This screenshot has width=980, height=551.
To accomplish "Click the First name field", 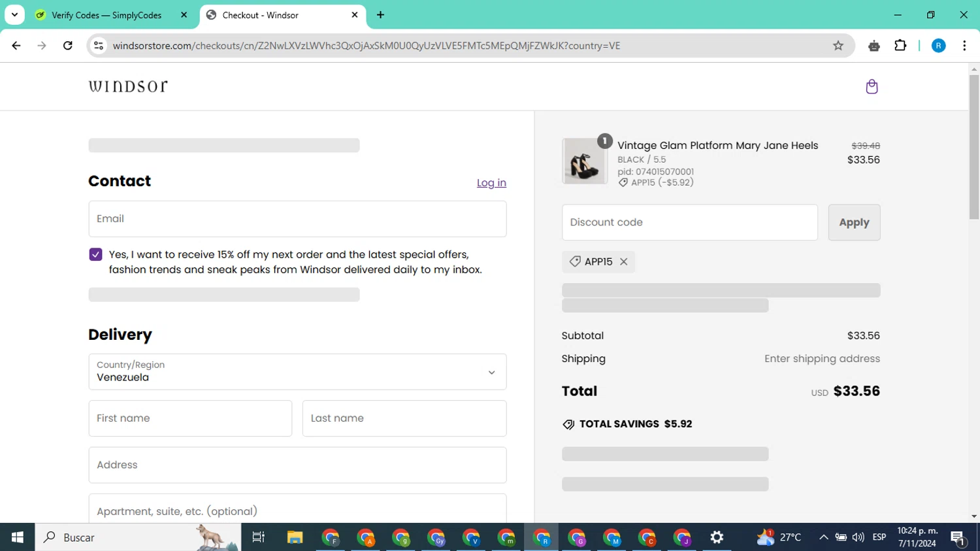I will pos(190,418).
